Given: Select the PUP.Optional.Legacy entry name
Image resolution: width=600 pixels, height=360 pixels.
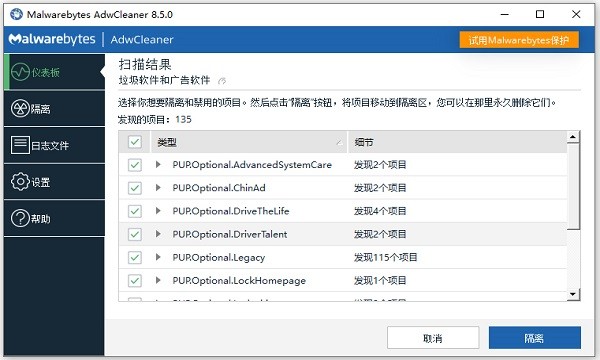Looking at the screenshot, I should tap(218, 258).
